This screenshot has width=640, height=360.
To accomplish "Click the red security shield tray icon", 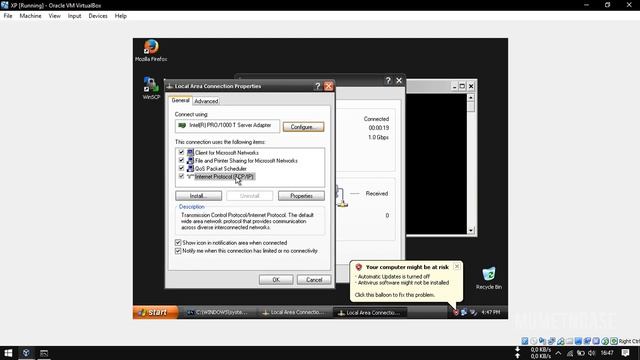I will (456, 312).
